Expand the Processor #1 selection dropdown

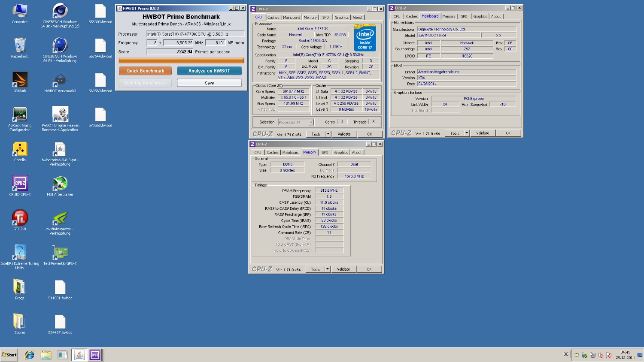pyautogui.click(x=311, y=122)
